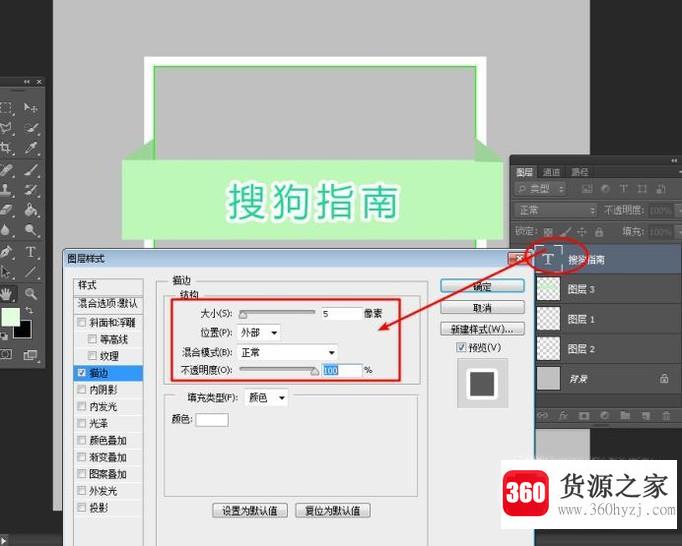The width and height of the screenshot is (682, 546).
Task: Click the 确定 button
Action: click(x=482, y=286)
